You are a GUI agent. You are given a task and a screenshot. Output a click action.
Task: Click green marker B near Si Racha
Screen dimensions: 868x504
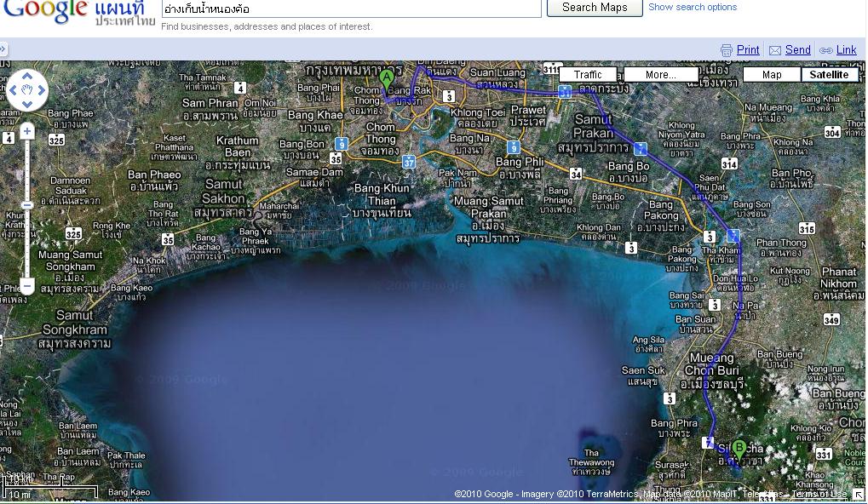click(739, 447)
